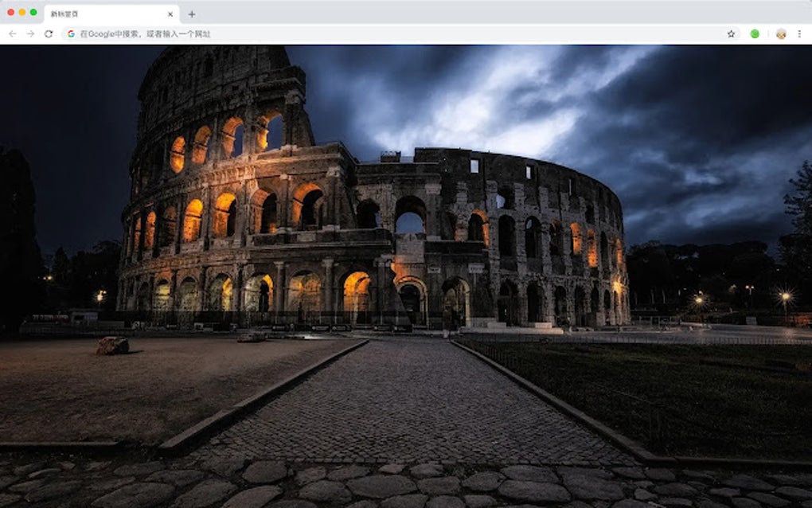Image resolution: width=812 pixels, height=508 pixels.
Task: Open the green wallpaper extension icon
Action: 754,35
